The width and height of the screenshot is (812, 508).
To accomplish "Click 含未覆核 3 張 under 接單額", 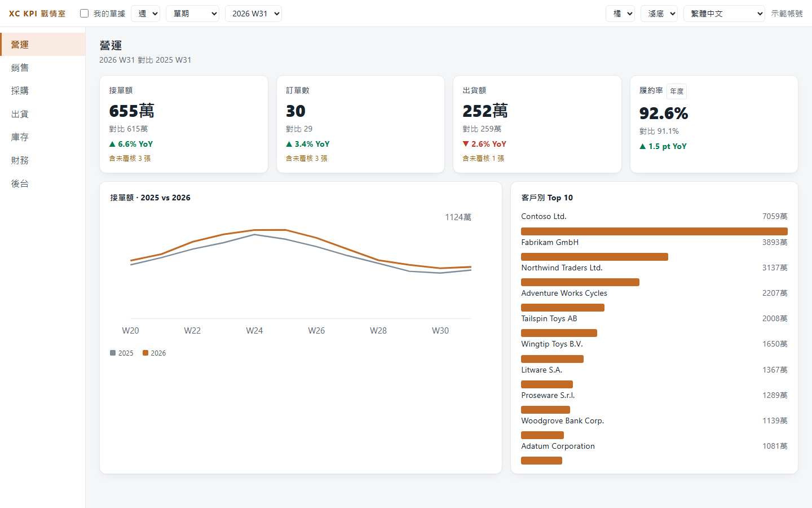I will (130, 159).
